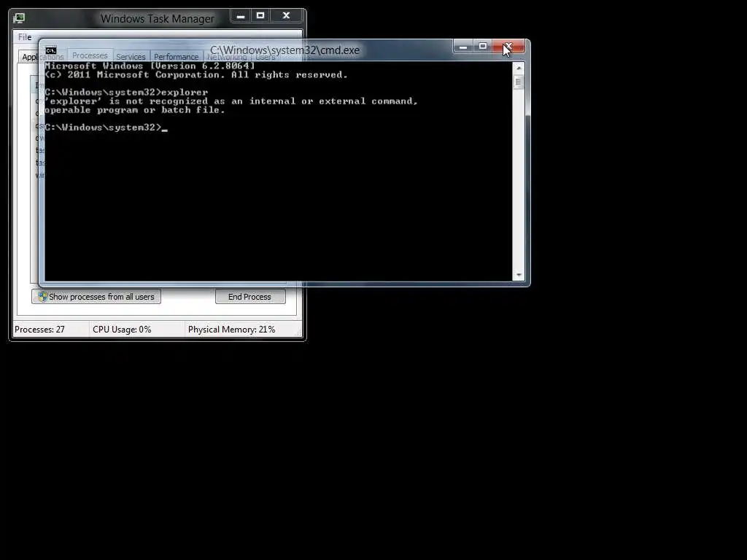
Task: Close the Windows Task Manager window
Action: [286, 16]
